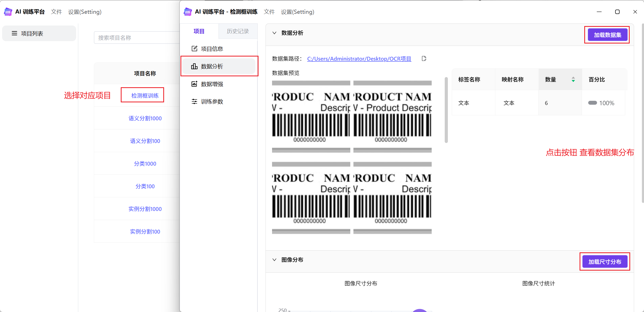Click the 100% progress bar in the 文本 row
This screenshot has height=312, width=644.
pos(592,103)
